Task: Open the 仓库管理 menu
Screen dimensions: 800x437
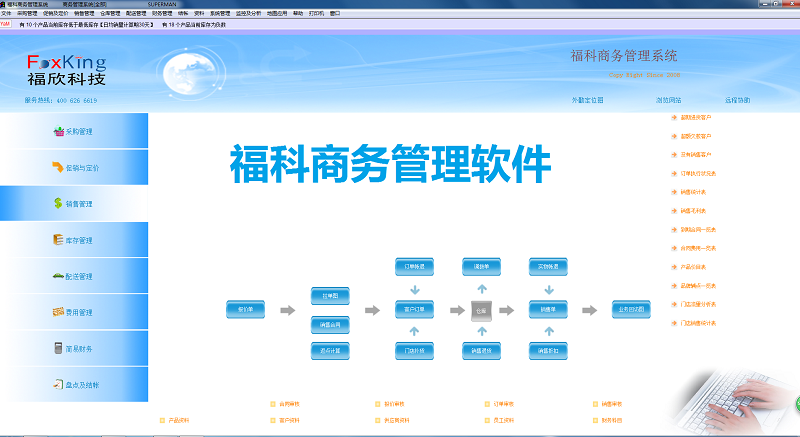Action: click(x=110, y=14)
